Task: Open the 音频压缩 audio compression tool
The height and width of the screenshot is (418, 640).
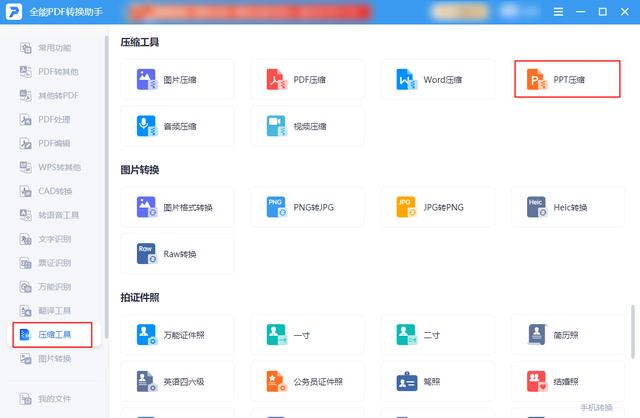Action: [178, 126]
